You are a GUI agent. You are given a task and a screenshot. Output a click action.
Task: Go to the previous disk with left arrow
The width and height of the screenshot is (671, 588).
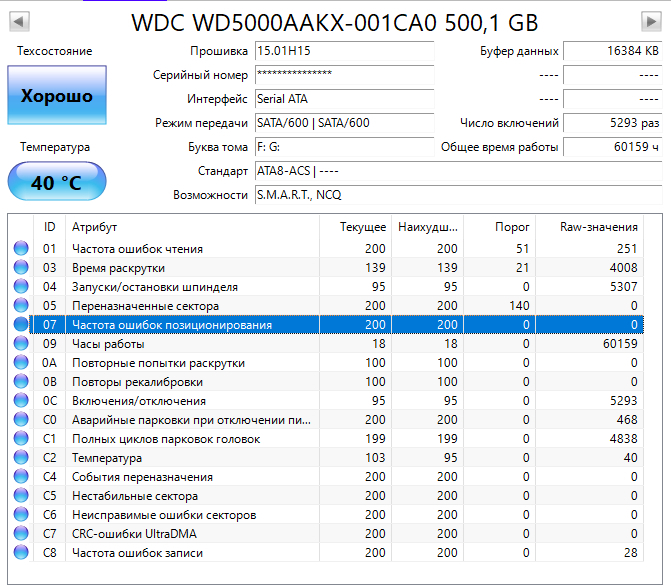pos(19,21)
